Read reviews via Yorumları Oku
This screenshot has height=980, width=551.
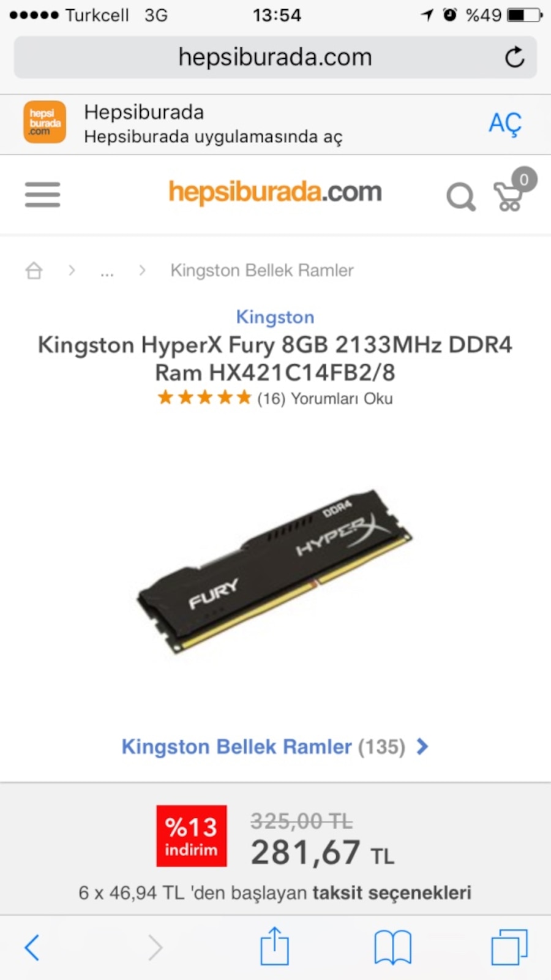click(342, 399)
